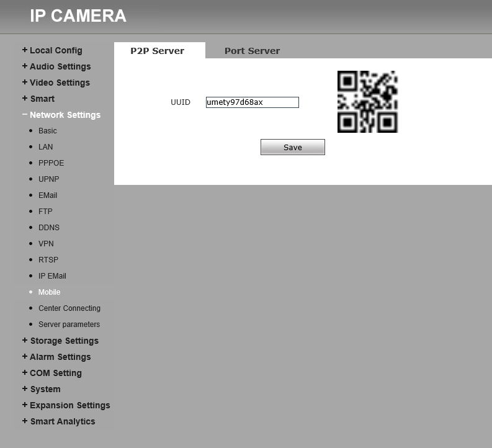Image resolution: width=492 pixels, height=448 pixels.
Task: Open the DDNS settings page
Action: [x=48, y=228]
